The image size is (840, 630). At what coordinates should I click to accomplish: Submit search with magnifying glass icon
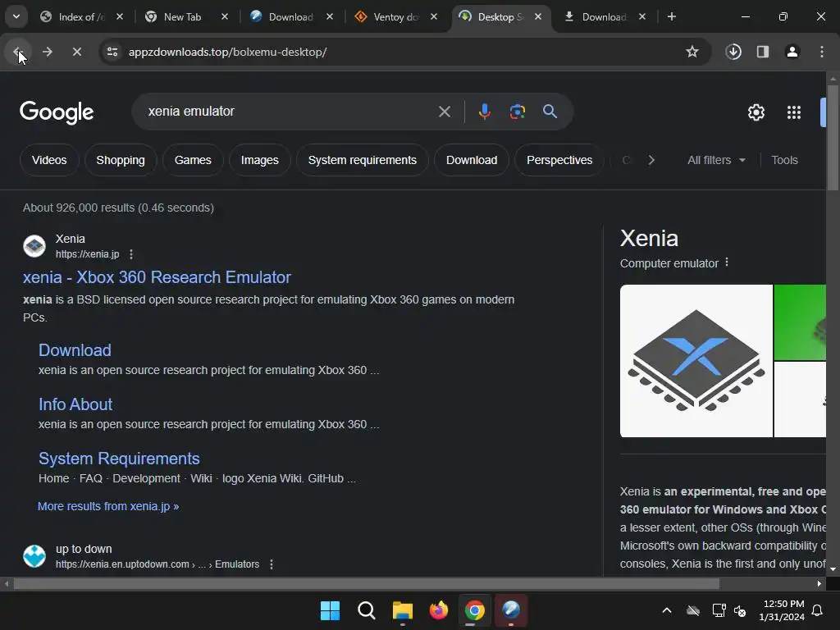(550, 112)
